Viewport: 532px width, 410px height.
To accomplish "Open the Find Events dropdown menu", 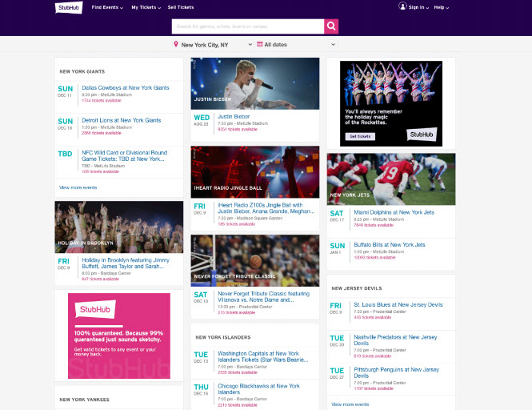I will (106, 7).
